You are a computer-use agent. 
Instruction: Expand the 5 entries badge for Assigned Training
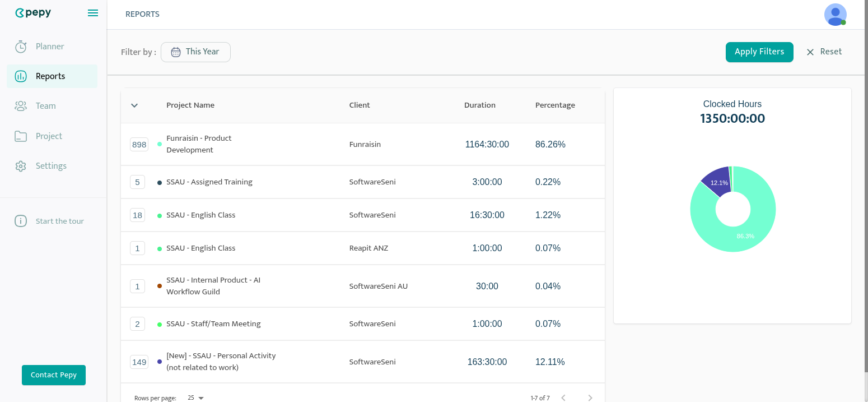(138, 182)
